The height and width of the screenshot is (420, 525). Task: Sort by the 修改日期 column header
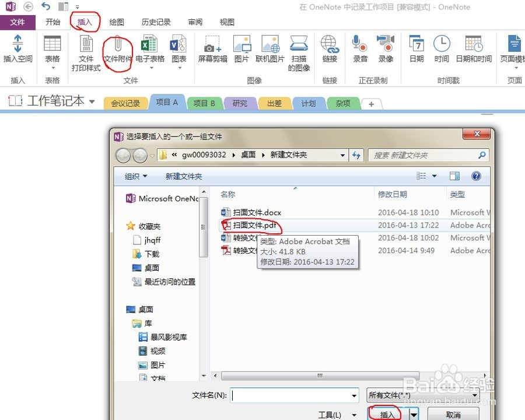point(393,194)
